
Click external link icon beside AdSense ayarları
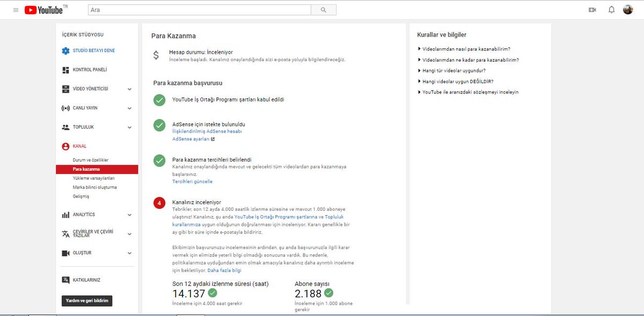pos(213,139)
